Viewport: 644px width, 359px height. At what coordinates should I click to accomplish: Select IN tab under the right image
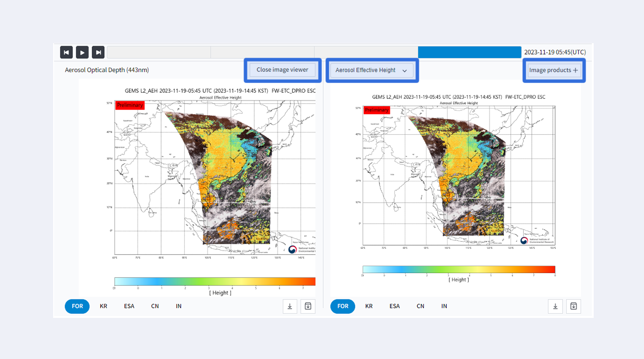444,306
